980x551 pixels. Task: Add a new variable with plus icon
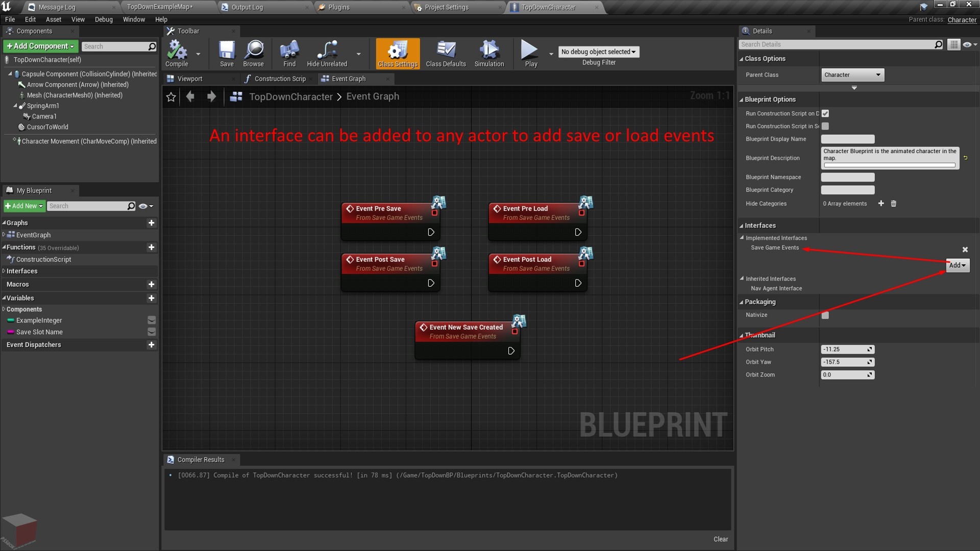tap(151, 298)
